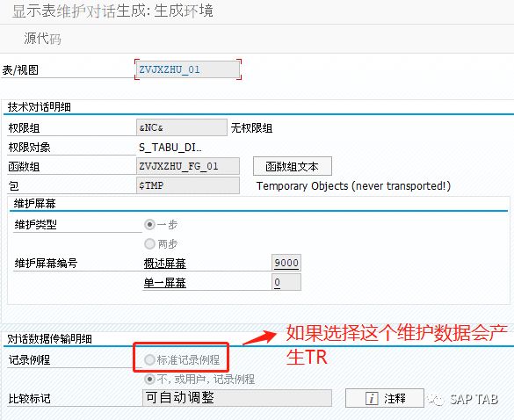Click the 权限组 field &NC&

pos(182,127)
